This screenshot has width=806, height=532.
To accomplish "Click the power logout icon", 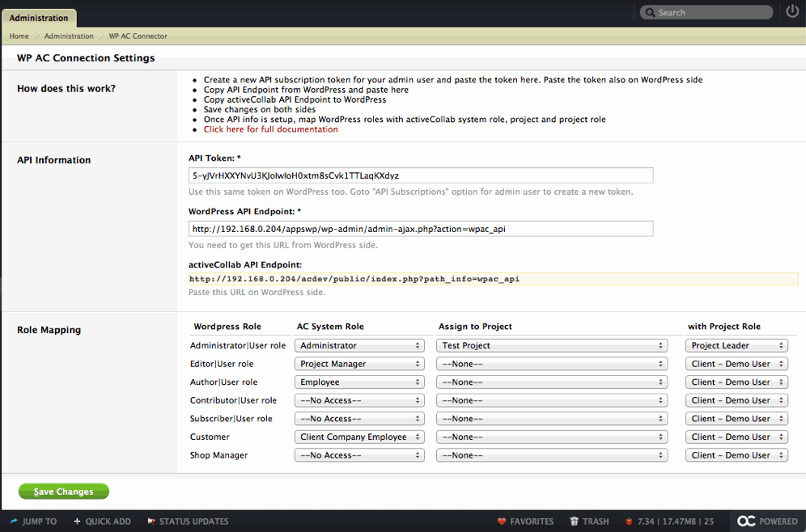I will point(792,12).
